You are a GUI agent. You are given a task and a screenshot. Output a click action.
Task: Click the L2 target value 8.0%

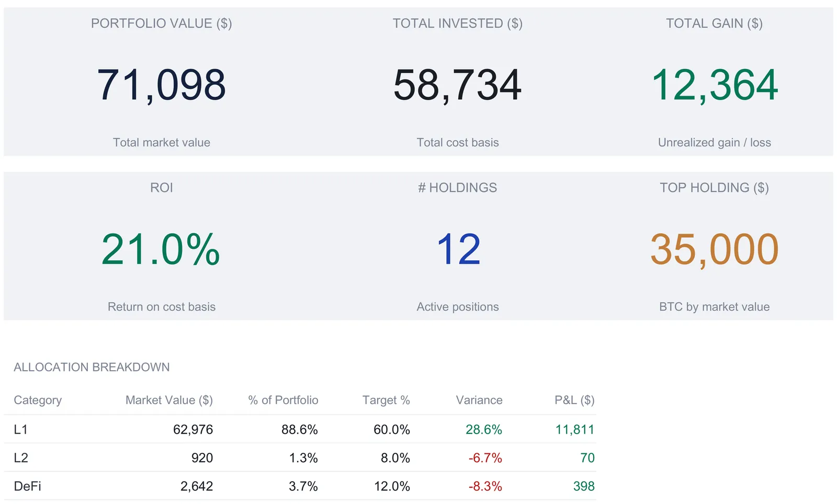click(x=395, y=458)
